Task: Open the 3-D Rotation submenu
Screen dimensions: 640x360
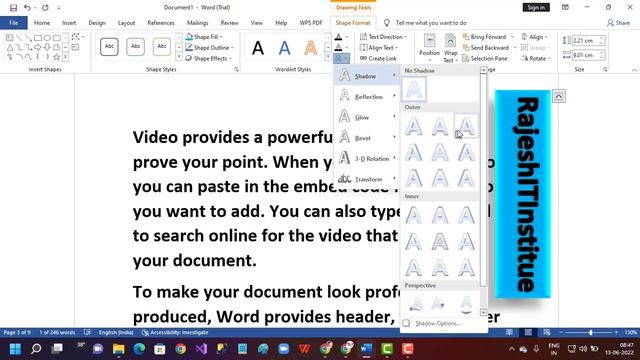Action: [366, 158]
